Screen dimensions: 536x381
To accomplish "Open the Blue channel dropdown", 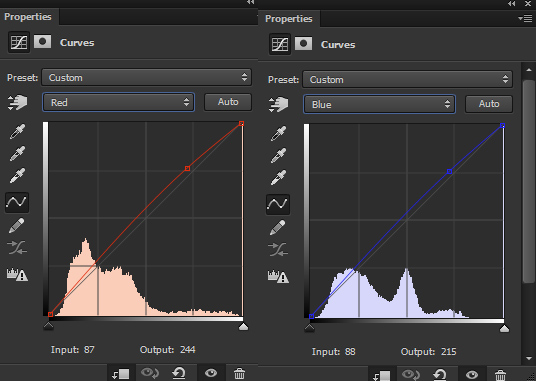I will tap(379, 104).
